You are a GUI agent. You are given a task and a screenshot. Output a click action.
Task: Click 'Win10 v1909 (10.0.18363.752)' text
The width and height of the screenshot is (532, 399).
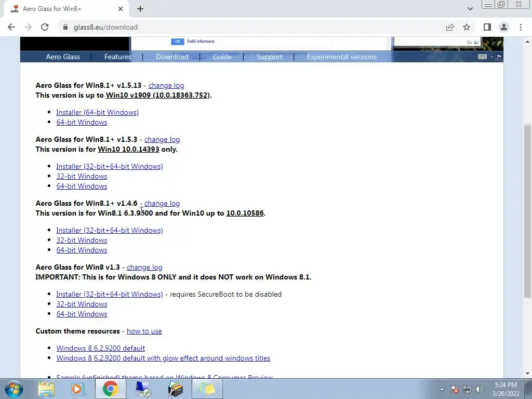click(x=158, y=96)
